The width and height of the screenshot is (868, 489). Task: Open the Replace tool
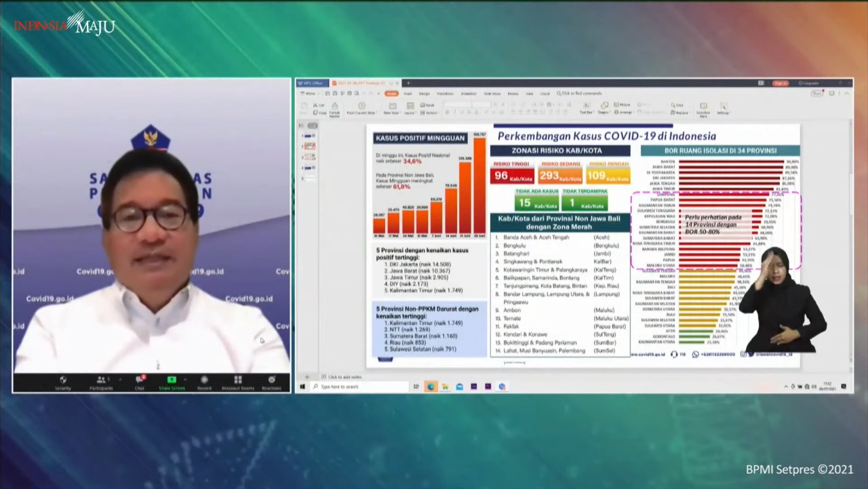[680, 113]
